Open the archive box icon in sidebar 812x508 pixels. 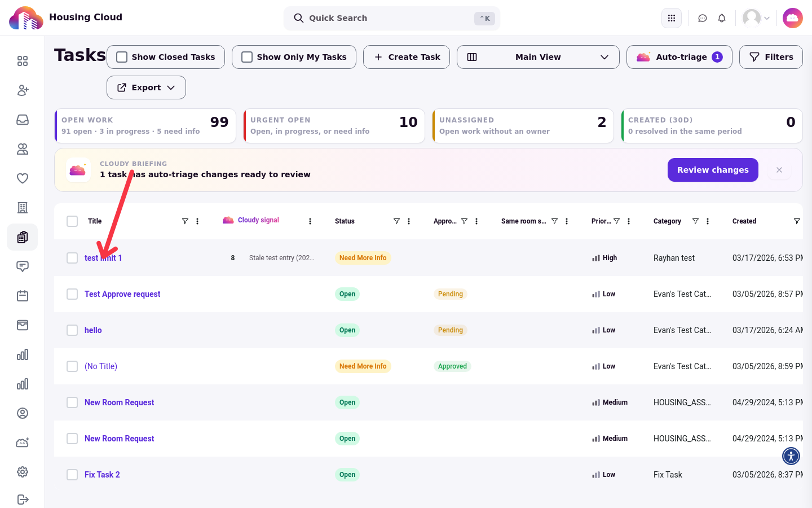pyautogui.click(x=23, y=325)
